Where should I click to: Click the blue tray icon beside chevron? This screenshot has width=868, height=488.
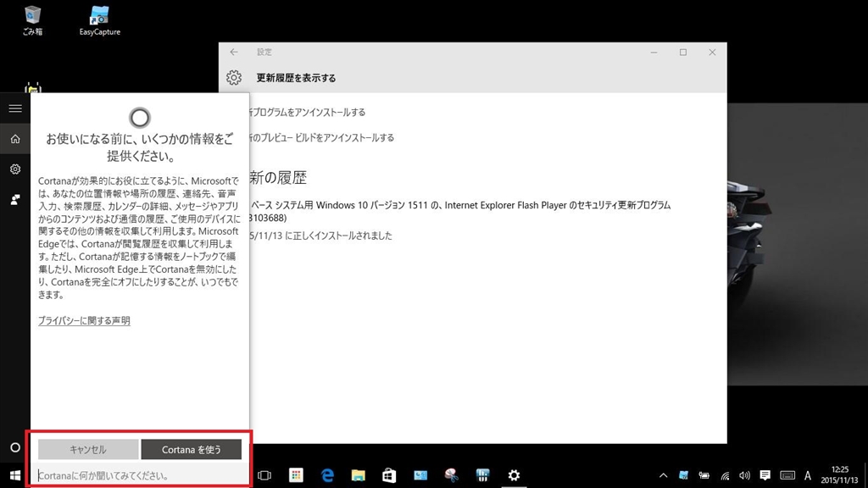tap(684, 475)
